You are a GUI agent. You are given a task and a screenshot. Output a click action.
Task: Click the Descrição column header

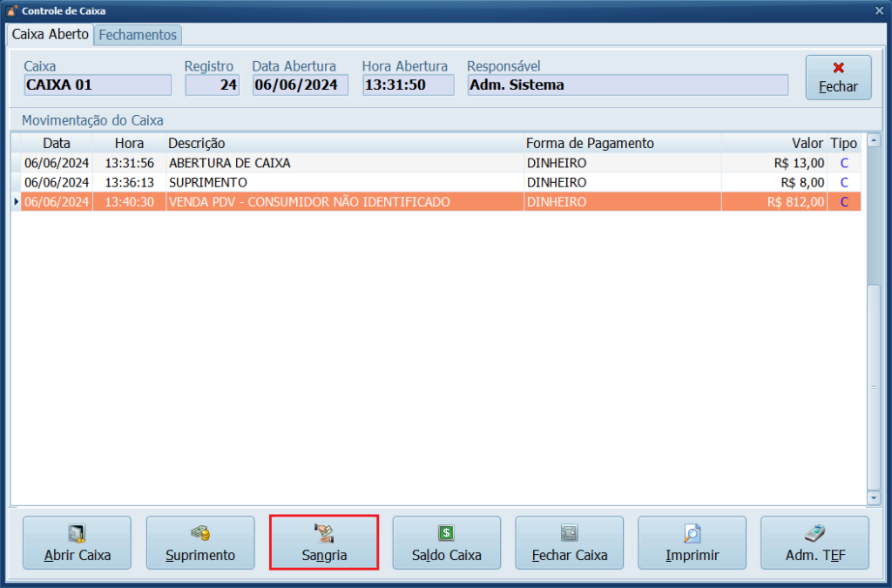(x=197, y=143)
